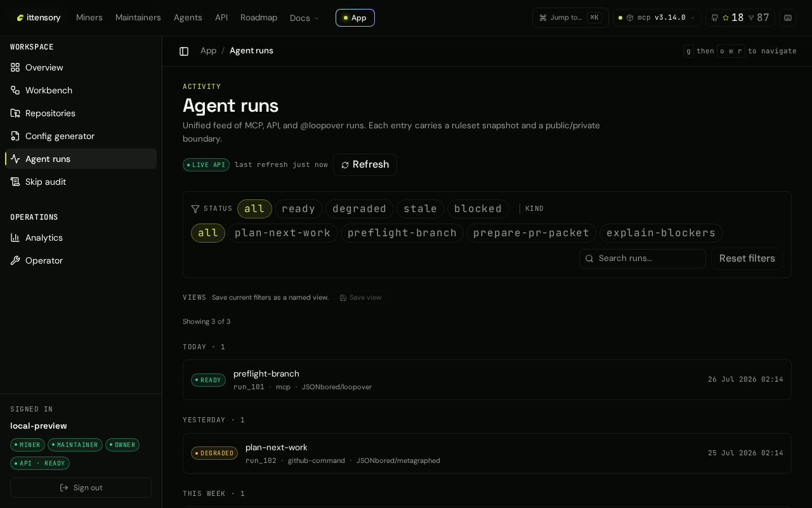Go to Repositories in sidebar

pyautogui.click(x=81, y=113)
